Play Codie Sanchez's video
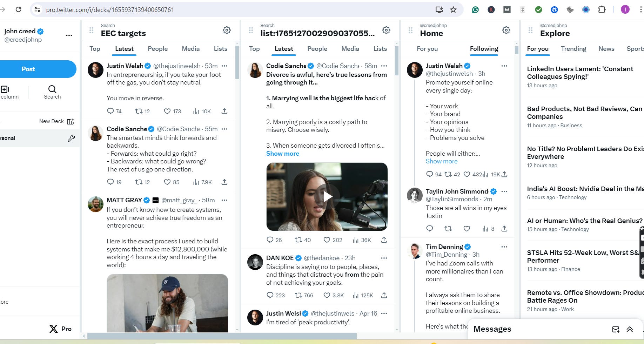Image resolution: width=644 pixels, height=344 pixels. [x=327, y=196]
